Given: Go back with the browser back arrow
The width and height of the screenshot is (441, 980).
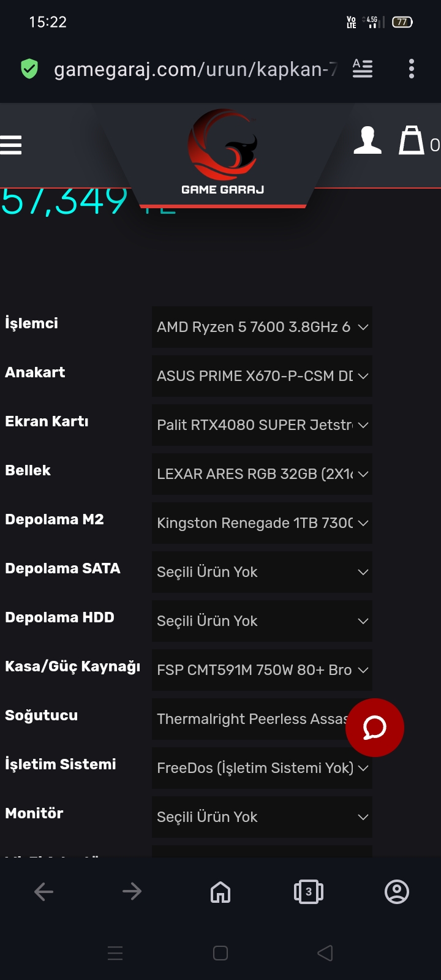Looking at the screenshot, I should click(x=44, y=892).
